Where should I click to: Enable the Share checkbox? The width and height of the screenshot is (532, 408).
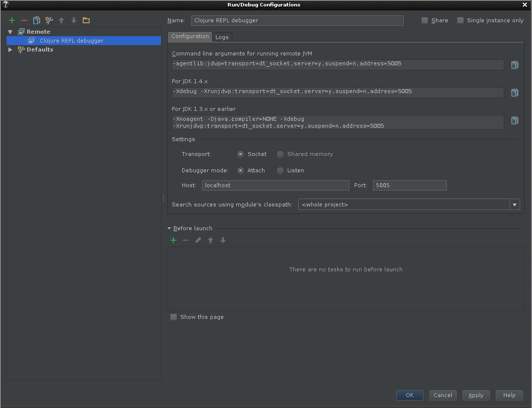click(x=425, y=20)
